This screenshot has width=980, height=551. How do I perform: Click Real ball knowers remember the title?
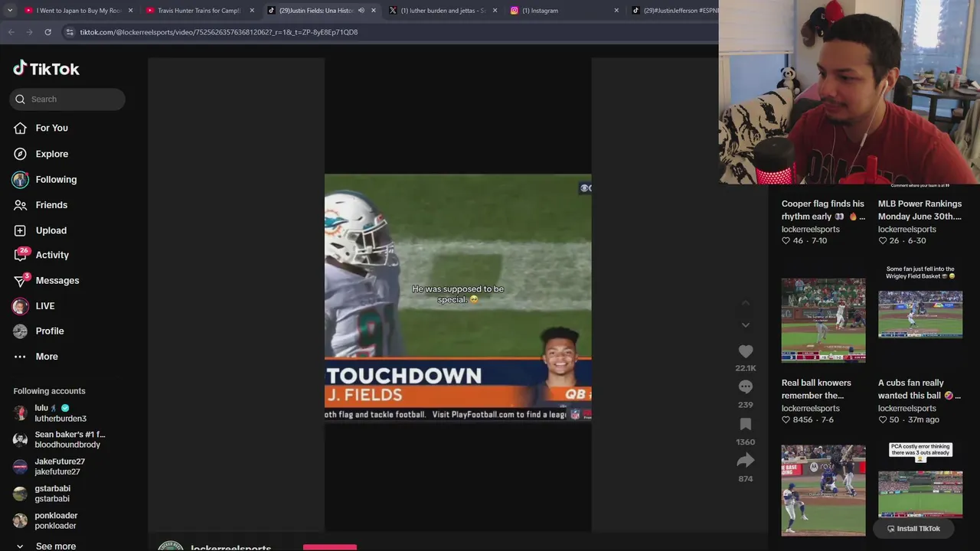point(816,389)
